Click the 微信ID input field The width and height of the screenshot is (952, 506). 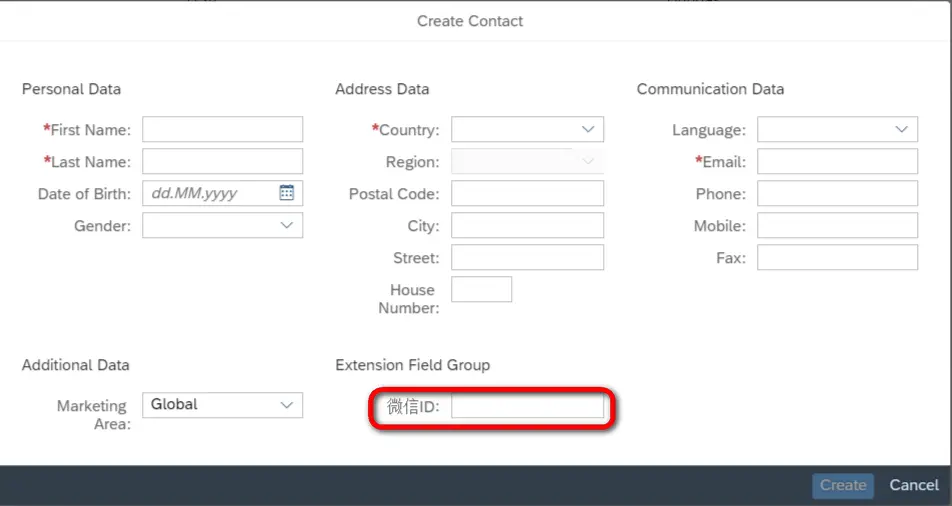click(x=528, y=406)
